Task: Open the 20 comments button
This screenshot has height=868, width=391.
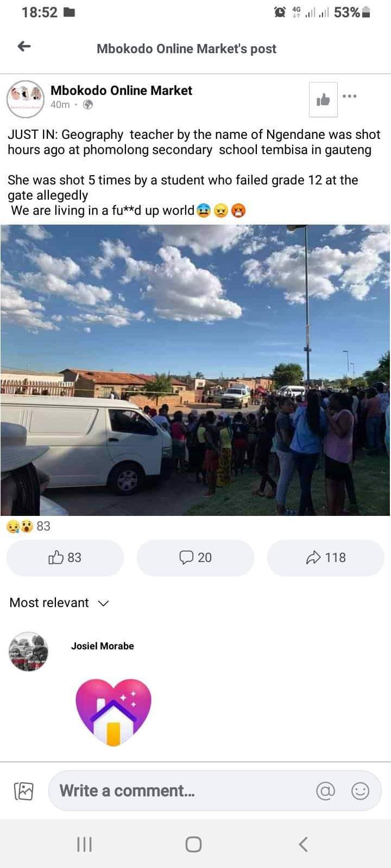Action: 195,558
